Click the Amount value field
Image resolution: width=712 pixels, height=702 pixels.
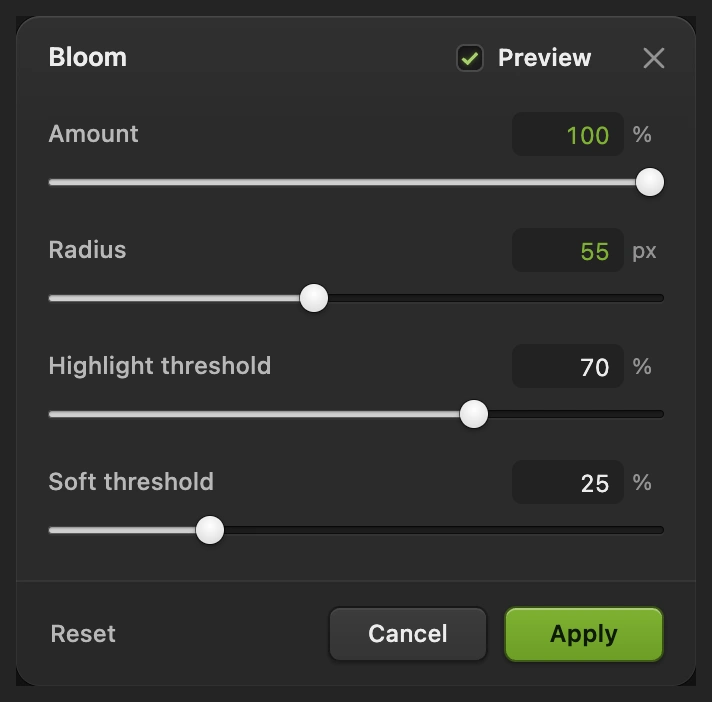point(568,134)
